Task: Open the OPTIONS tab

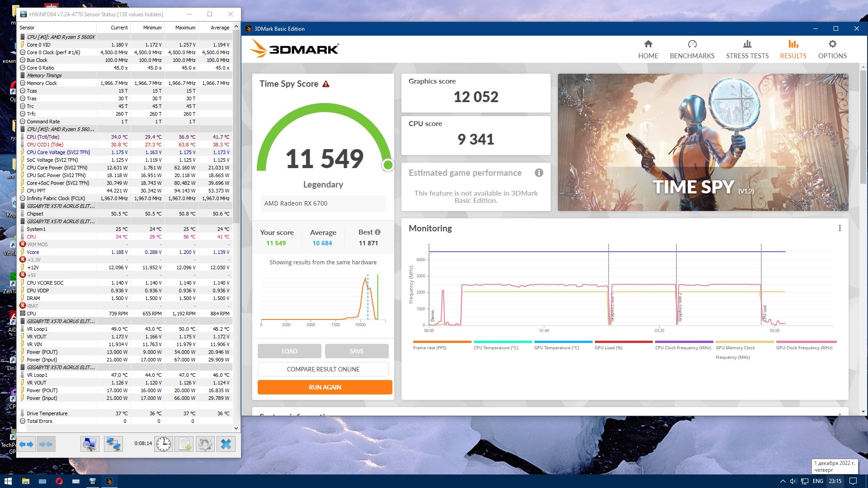Action: coord(832,49)
